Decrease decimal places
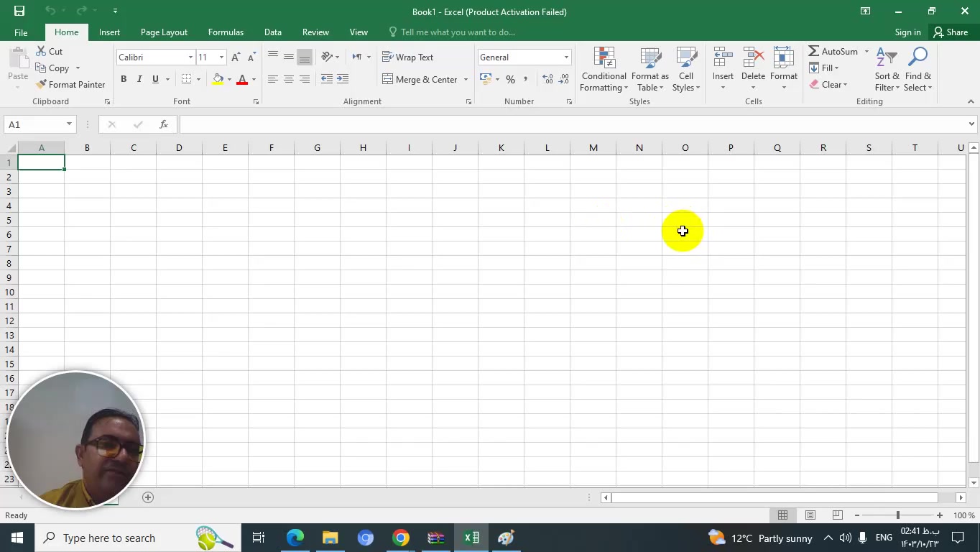The width and height of the screenshot is (980, 552). click(563, 79)
